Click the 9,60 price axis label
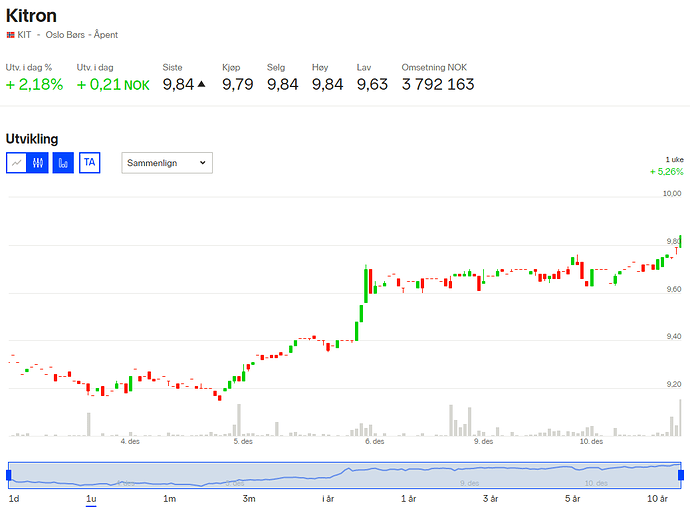This screenshot has width=690, height=511. [674, 289]
